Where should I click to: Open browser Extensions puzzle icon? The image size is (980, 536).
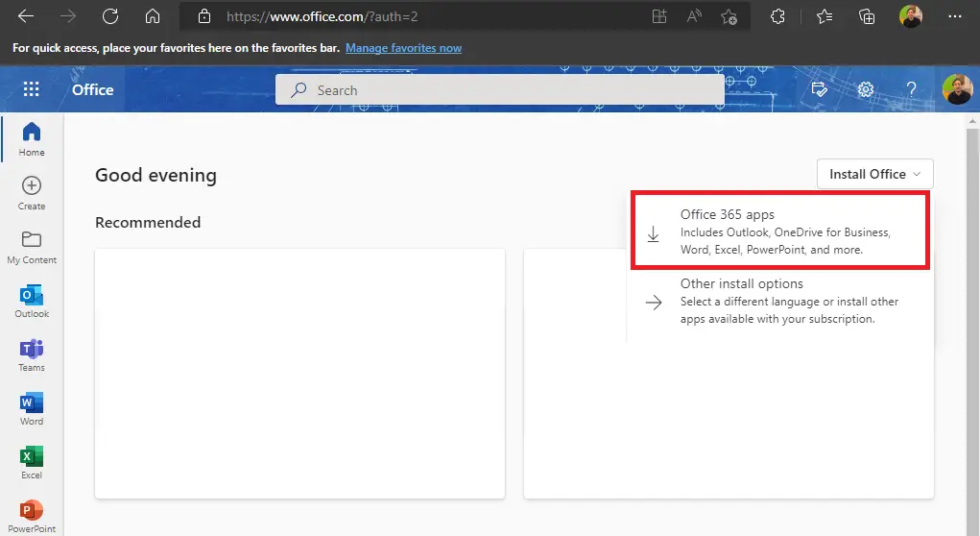point(778,17)
